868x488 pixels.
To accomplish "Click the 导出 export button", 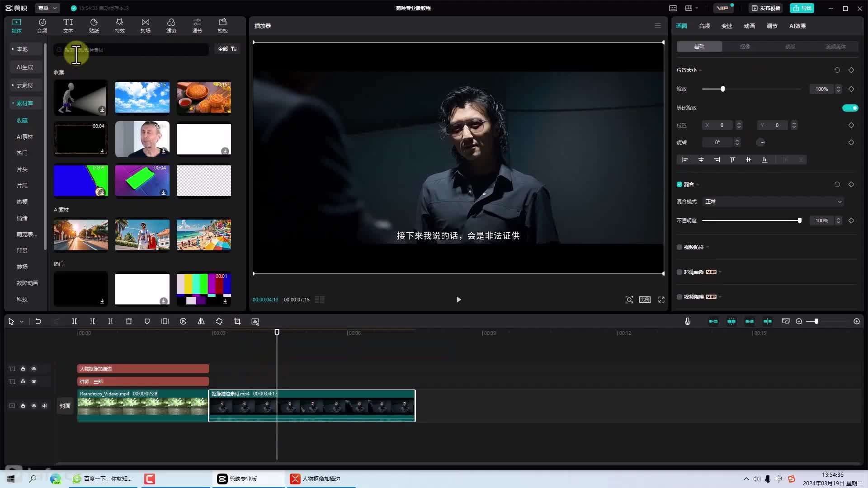I will (802, 8).
